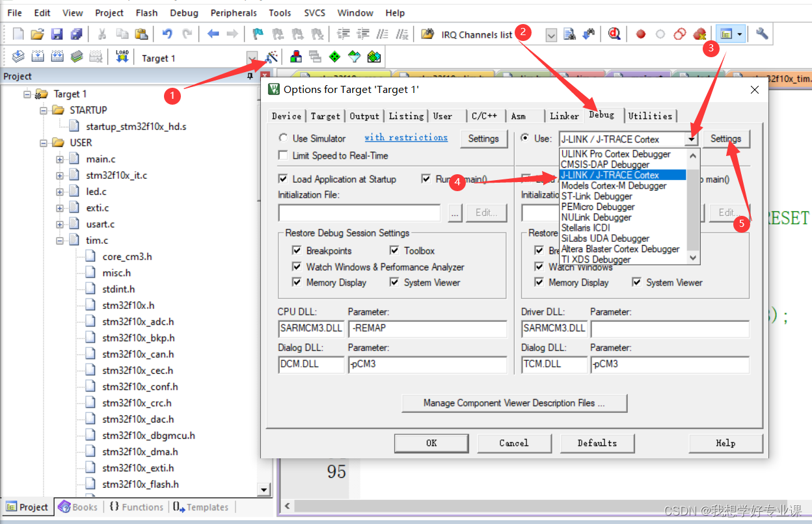This screenshot has width=812, height=524.
Task: Click the Rebuild all target files icon
Action: tap(57, 57)
